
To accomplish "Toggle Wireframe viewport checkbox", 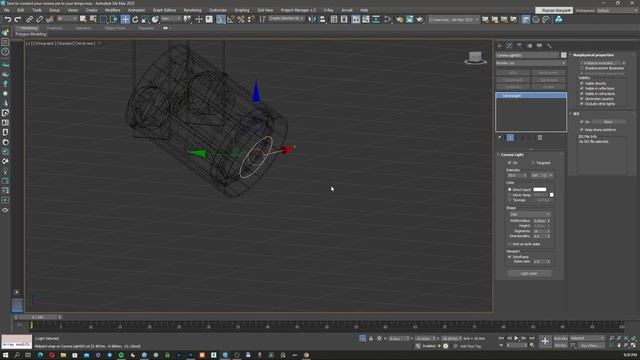I will tap(509, 257).
